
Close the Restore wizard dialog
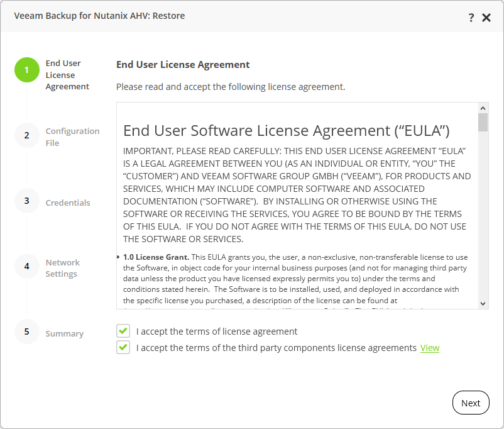pyautogui.click(x=486, y=18)
